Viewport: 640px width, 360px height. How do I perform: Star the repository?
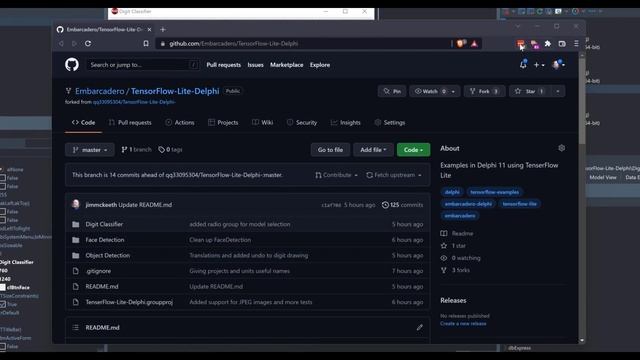point(529,91)
